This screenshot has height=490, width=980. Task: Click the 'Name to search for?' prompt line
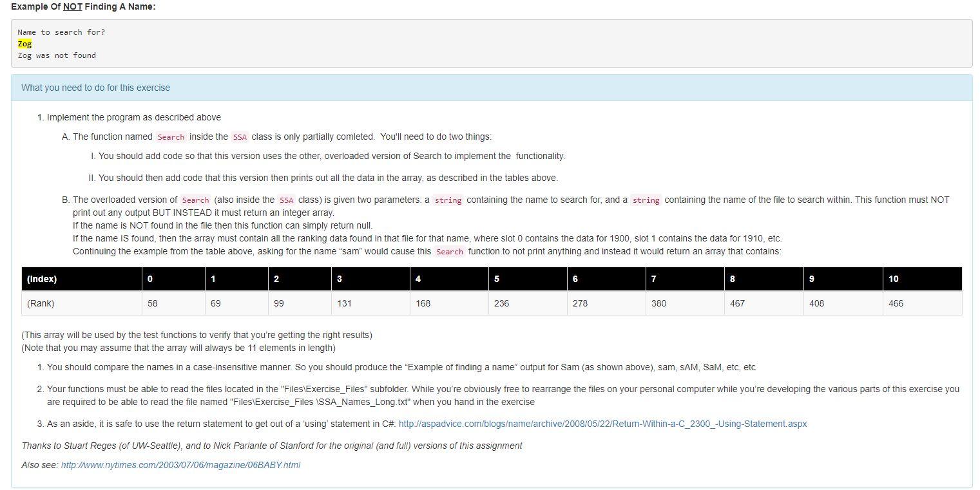pos(61,32)
